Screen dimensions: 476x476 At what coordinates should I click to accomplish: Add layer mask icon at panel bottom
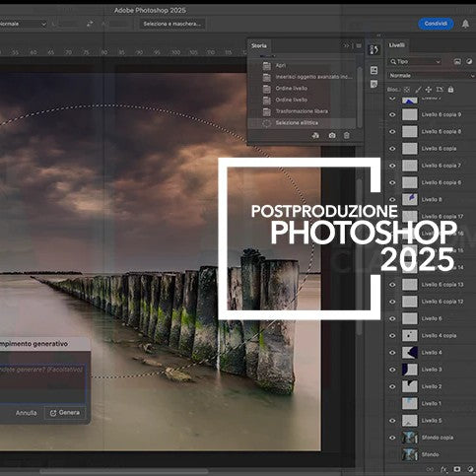coord(457,469)
